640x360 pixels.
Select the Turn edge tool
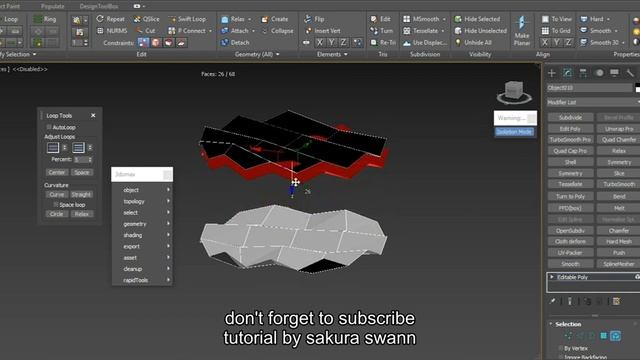click(x=381, y=31)
